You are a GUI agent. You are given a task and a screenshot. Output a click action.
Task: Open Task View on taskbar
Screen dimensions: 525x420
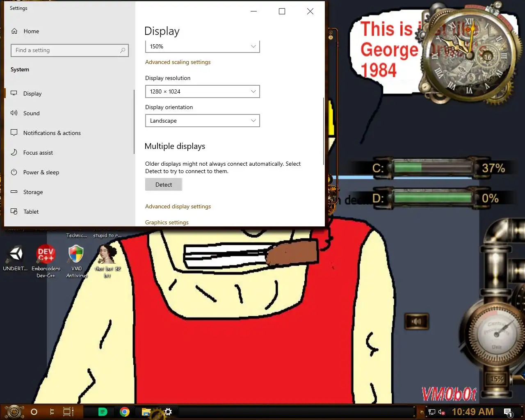tap(68, 412)
